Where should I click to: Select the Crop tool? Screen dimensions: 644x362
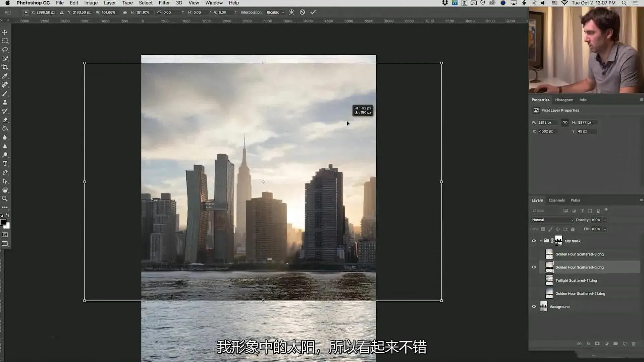coord(5,67)
